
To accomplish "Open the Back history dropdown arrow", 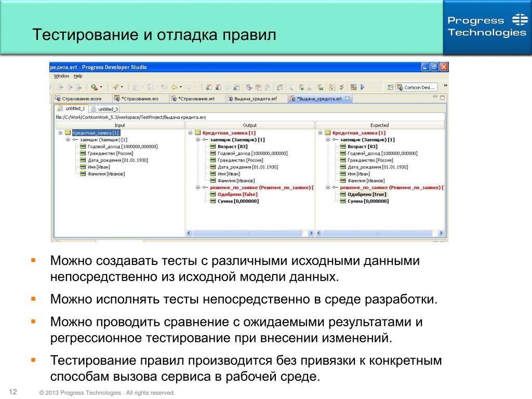I will tap(180, 87).
